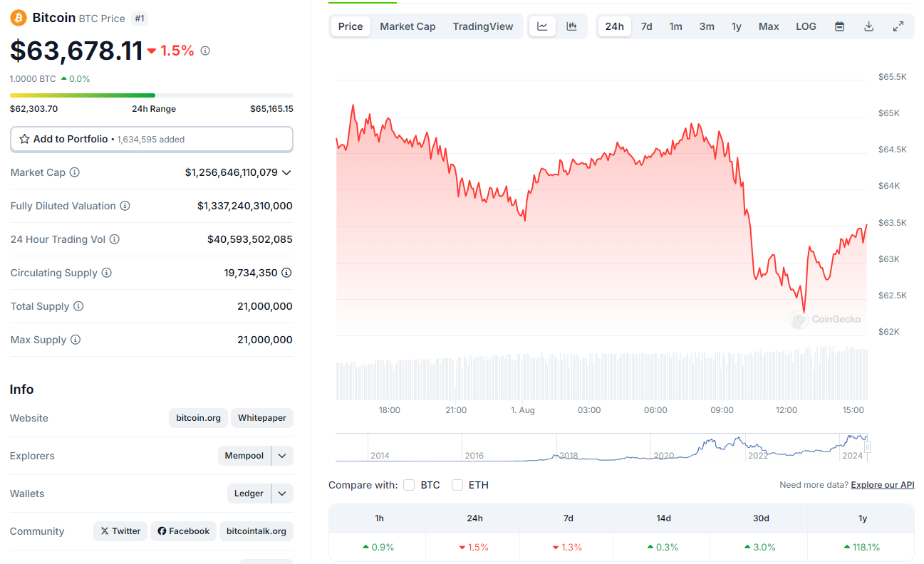Screen dimensions: 924x564
Task: Select the Price chart tab
Action: 351,26
